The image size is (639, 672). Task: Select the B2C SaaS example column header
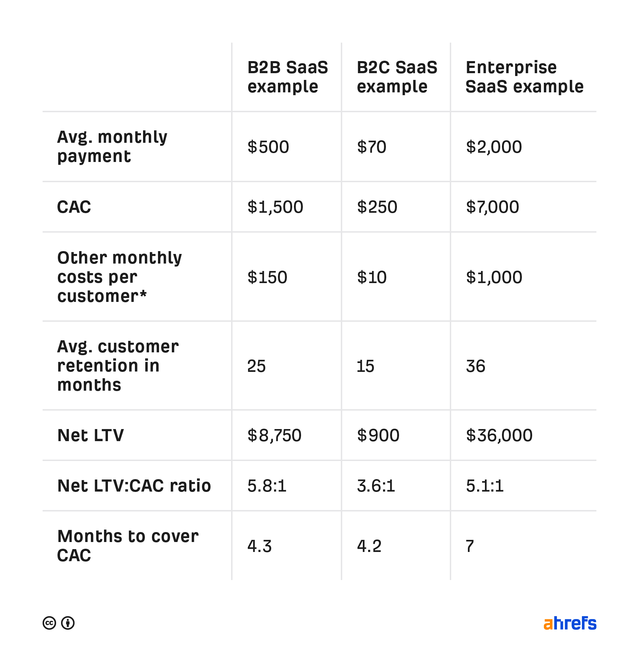(397, 77)
